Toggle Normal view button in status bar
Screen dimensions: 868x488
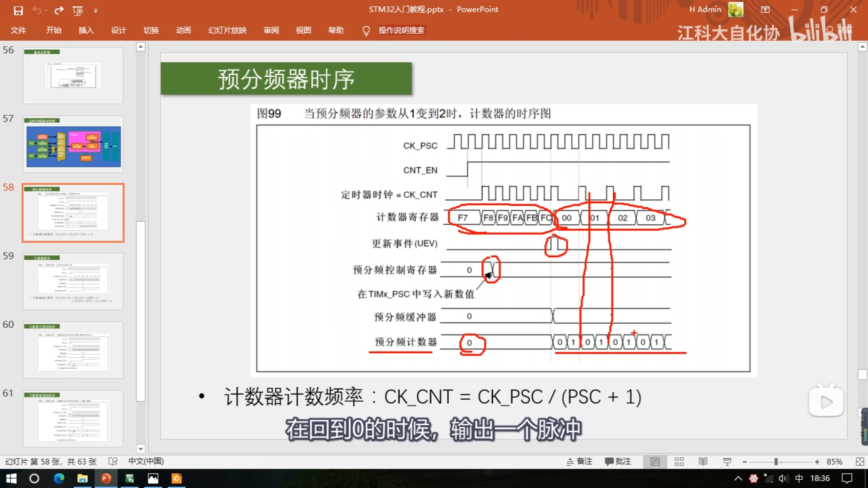click(x=655, y=462)
